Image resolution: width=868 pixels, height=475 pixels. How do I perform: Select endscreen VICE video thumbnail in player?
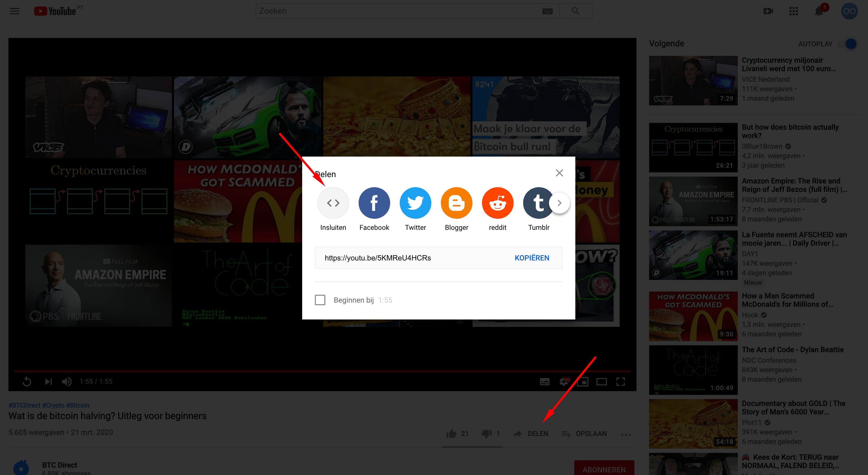pos(98,117)
